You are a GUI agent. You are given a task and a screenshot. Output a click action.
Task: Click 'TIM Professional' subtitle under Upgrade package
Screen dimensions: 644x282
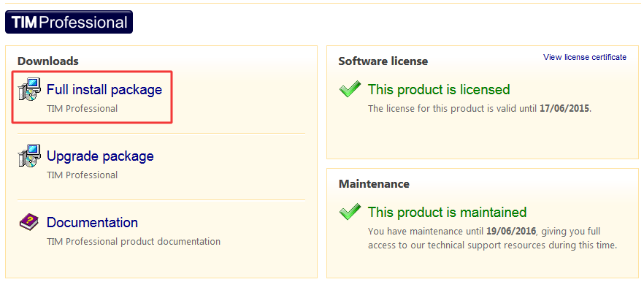click(82, 175)
